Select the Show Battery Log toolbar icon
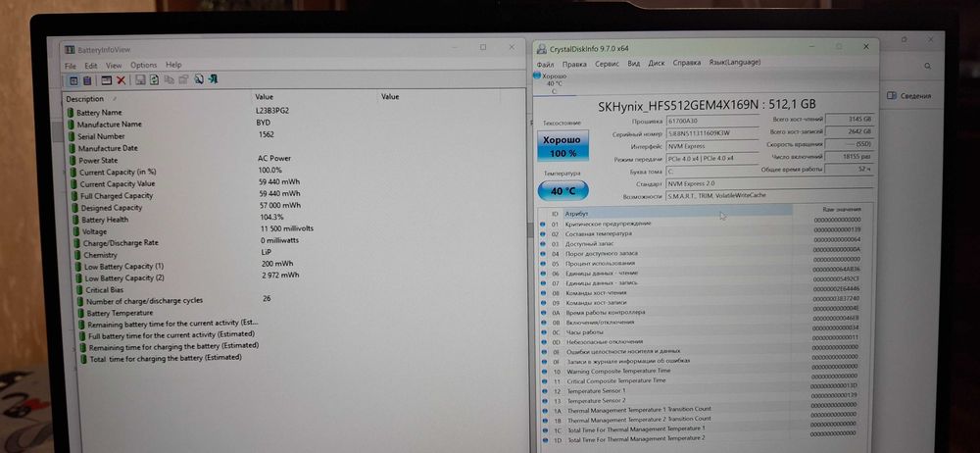 coord(87,80)
